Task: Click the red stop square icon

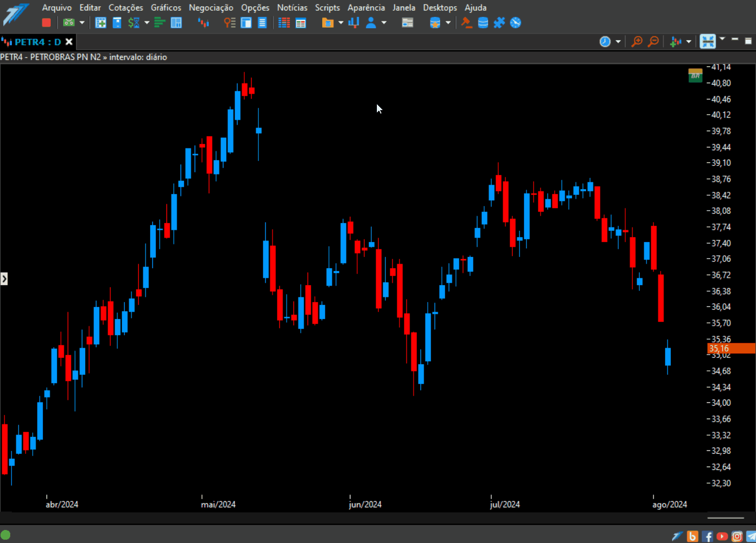Action: click(x=46, y=23)
